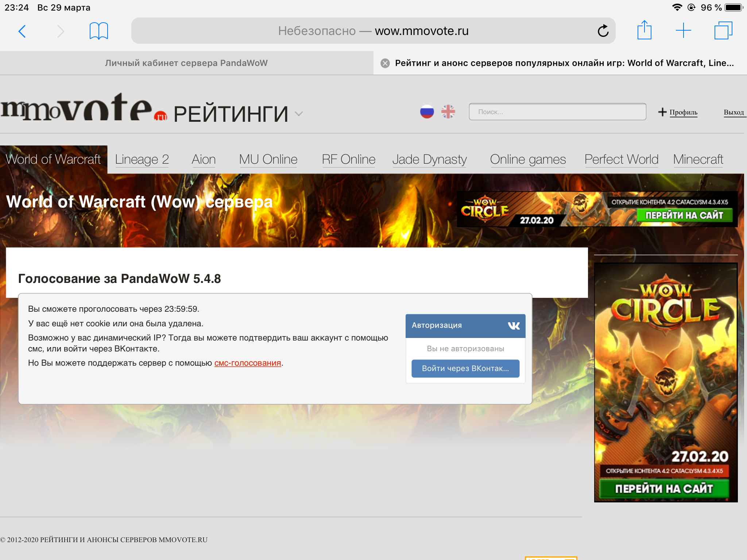Tap the WoW Circle sidebar banner

tap(666, 382)
